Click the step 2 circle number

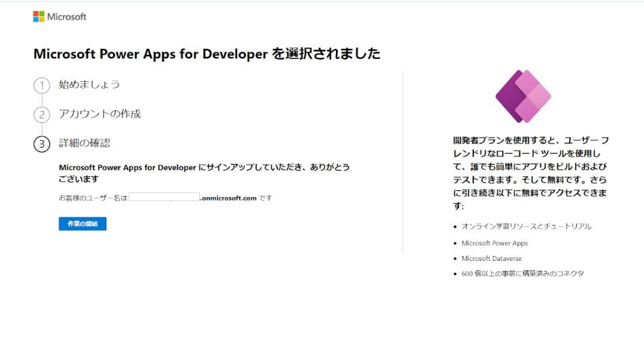pos(41,114)
